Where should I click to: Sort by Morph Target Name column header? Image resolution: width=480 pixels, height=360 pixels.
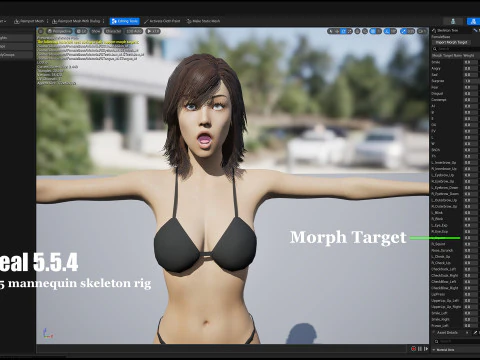[x=447, y=55]
